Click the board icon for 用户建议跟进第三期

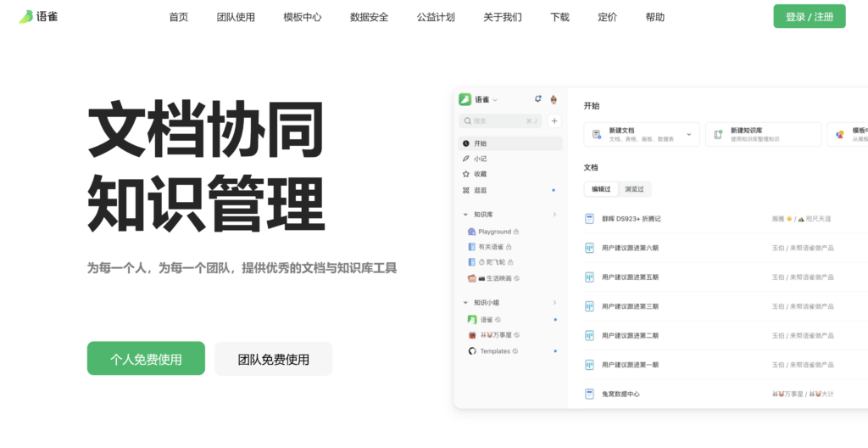click(x=590, y=306)
